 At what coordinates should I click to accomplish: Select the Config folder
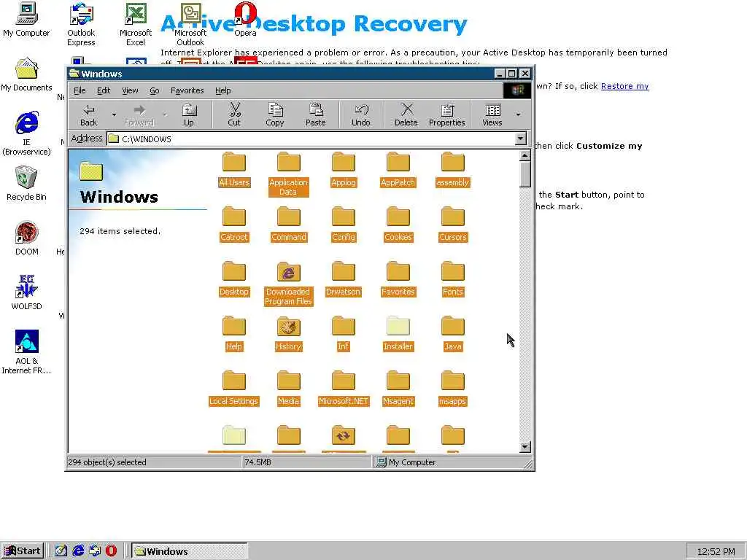point(344,224)
